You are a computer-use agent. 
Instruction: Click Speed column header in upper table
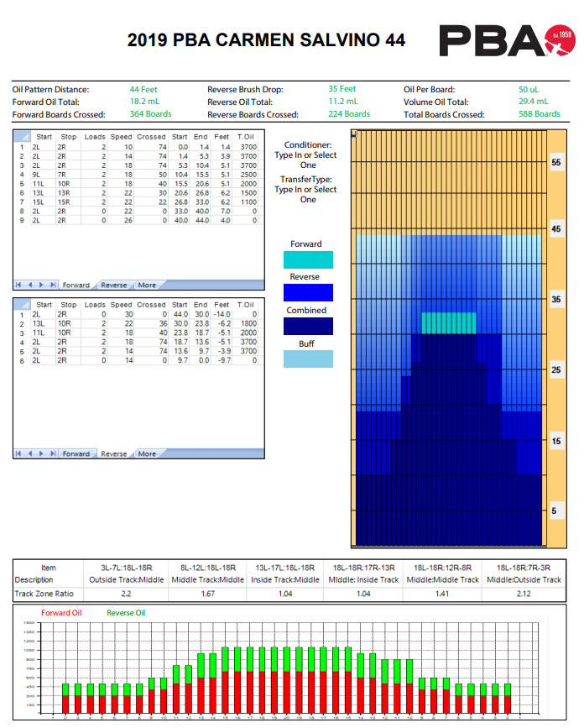pyautogui.click(x=121, y=137)
